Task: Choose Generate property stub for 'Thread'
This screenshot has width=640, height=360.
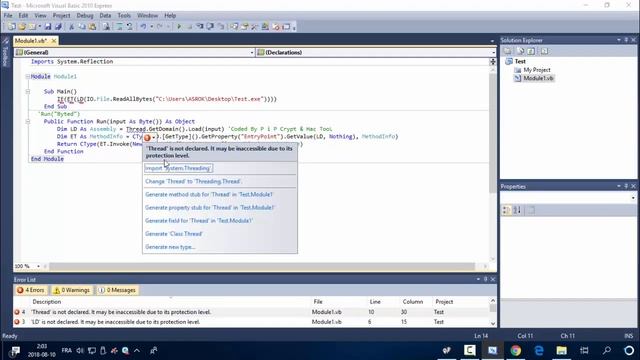Action: [x=210, y=207]
